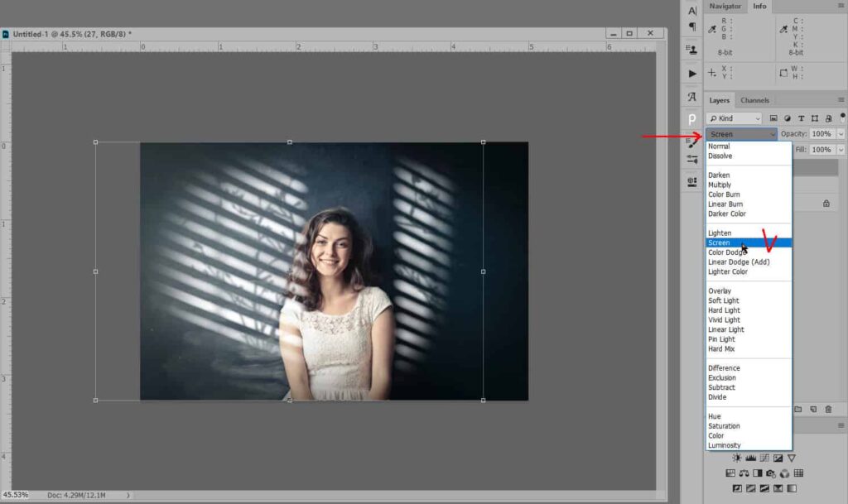
Task: Click the zoom percentage field in status bar
Action: click(14, 495)
